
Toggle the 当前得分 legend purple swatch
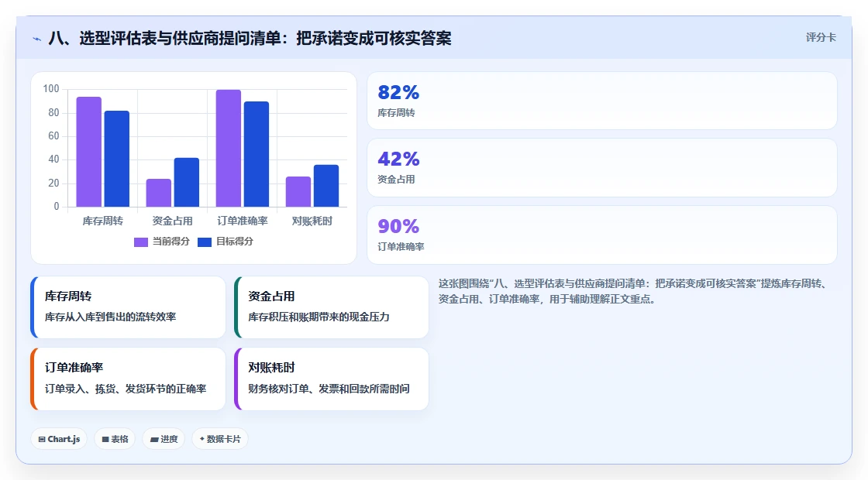tap(141, 242)
